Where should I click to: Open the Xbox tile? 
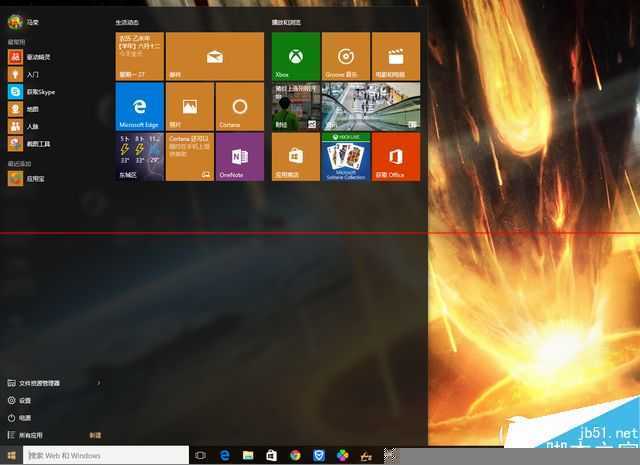(296, 56)
